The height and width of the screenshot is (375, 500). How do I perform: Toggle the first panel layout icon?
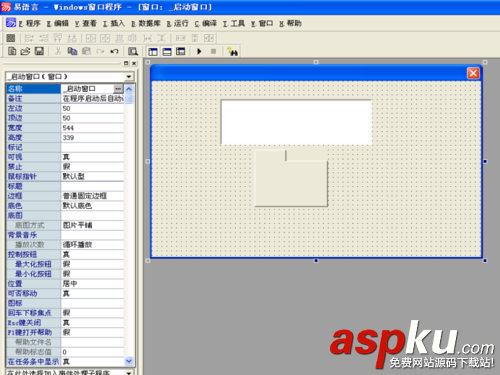(x=153, y=52)
